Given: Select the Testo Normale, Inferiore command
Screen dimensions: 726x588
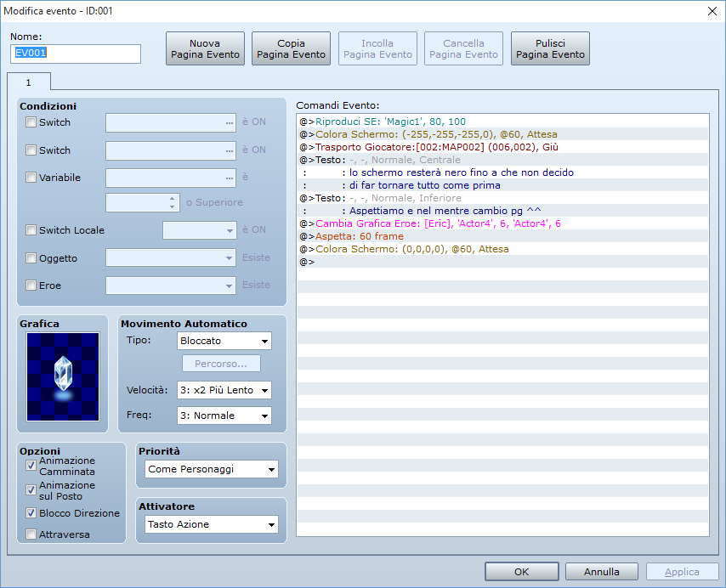Looking at the screenshot, I should coord(502,198).
